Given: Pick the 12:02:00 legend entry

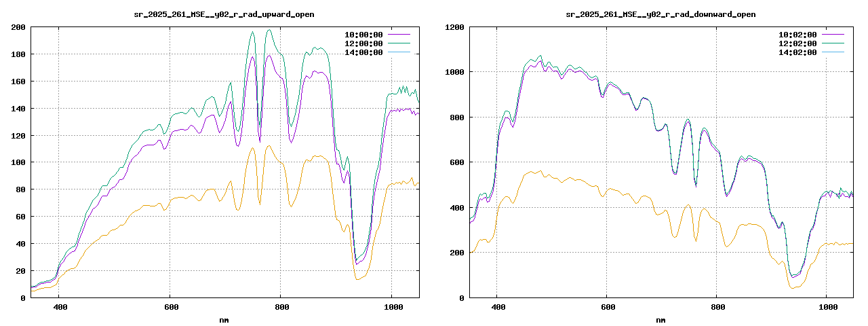Looking at the screenshot, I should coord(797,43).
